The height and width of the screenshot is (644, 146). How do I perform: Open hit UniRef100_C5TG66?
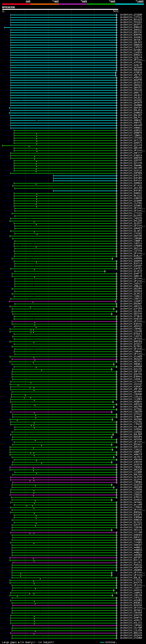[131, 138]
